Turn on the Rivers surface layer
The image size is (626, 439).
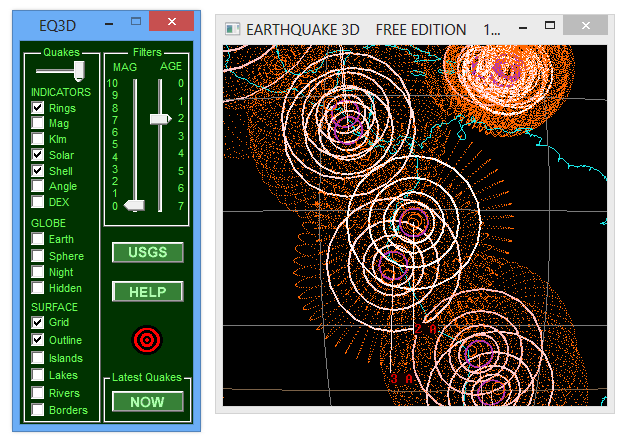tap(38, 393)
